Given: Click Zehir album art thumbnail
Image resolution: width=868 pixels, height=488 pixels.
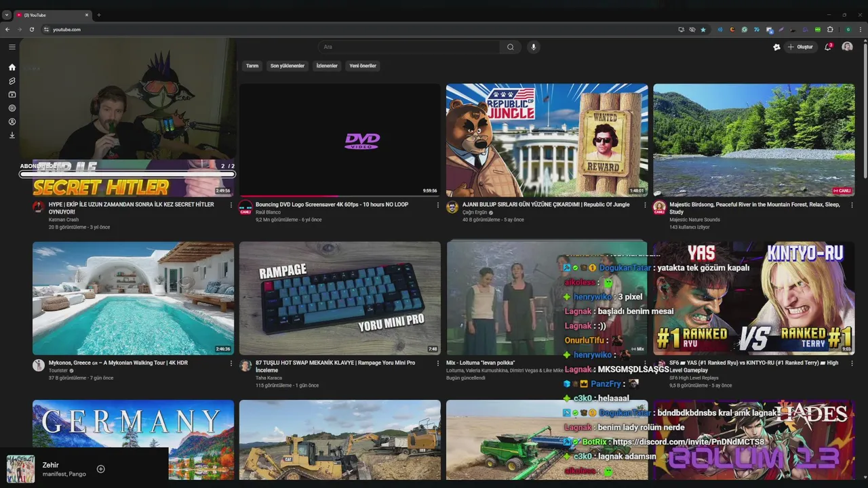Looking at the screenshot, I should pos(20,469).
